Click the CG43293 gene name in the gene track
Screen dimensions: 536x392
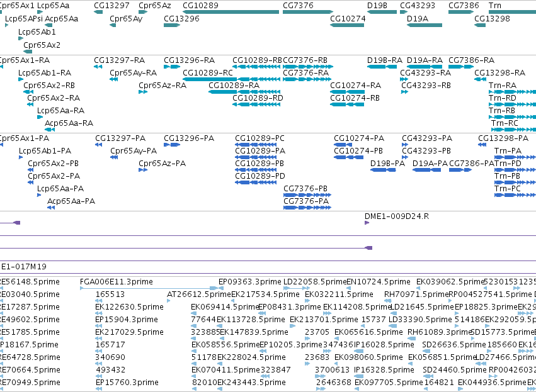[418, 6]
